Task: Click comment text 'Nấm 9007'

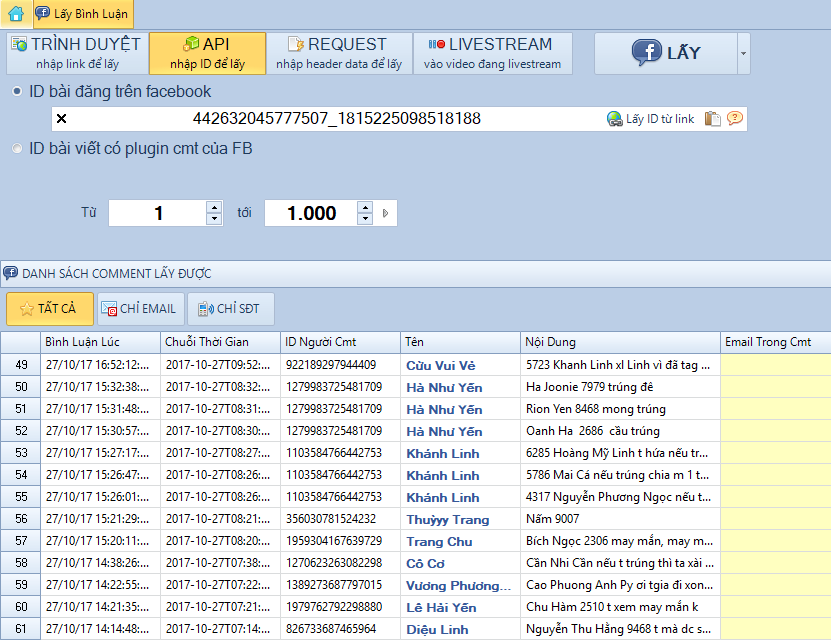Action: tap(552, 519)
